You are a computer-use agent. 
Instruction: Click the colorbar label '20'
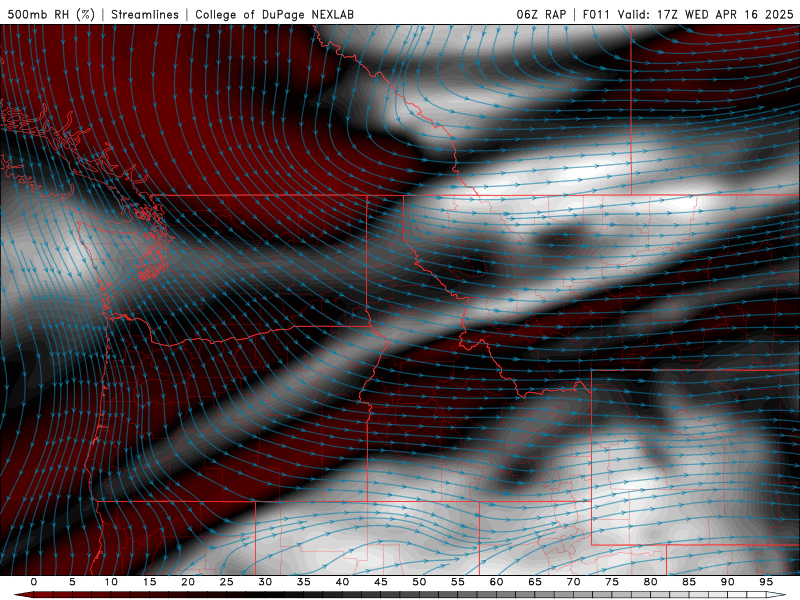click(188, 582)
